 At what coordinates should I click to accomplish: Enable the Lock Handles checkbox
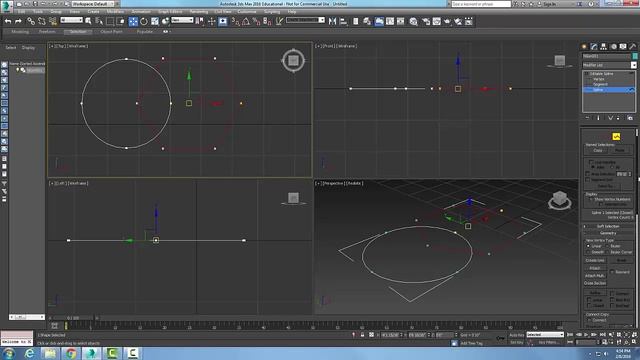pos(591,162)
